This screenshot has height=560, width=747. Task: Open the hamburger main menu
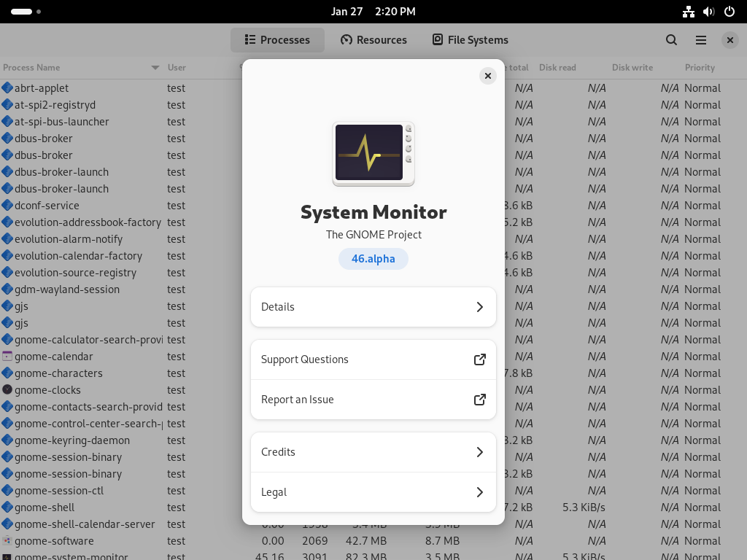[701, 40]
